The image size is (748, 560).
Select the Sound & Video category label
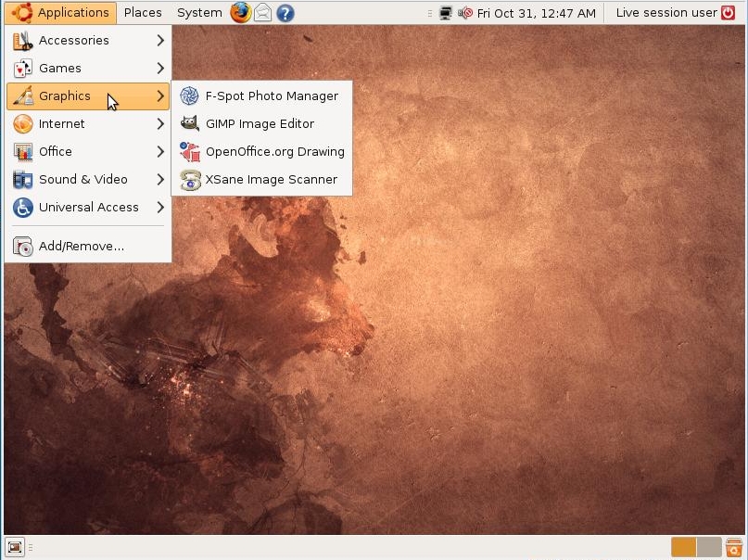coord(83,179)
